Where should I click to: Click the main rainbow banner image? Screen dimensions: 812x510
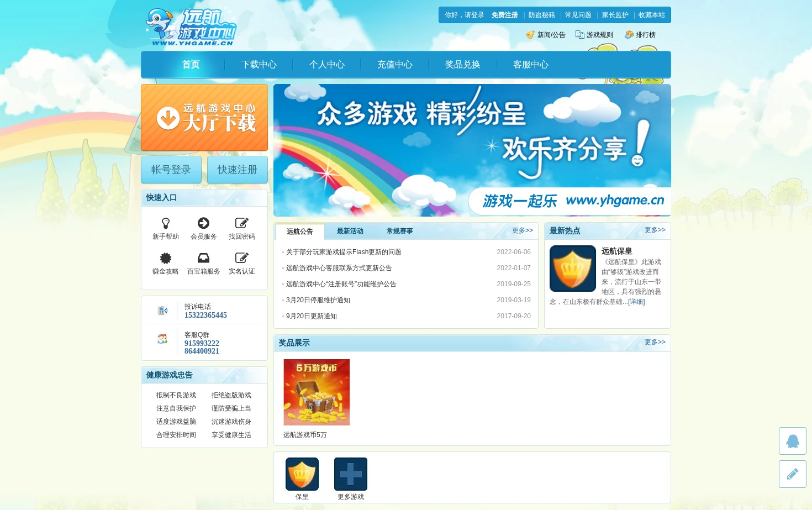[x=472, y=150]
